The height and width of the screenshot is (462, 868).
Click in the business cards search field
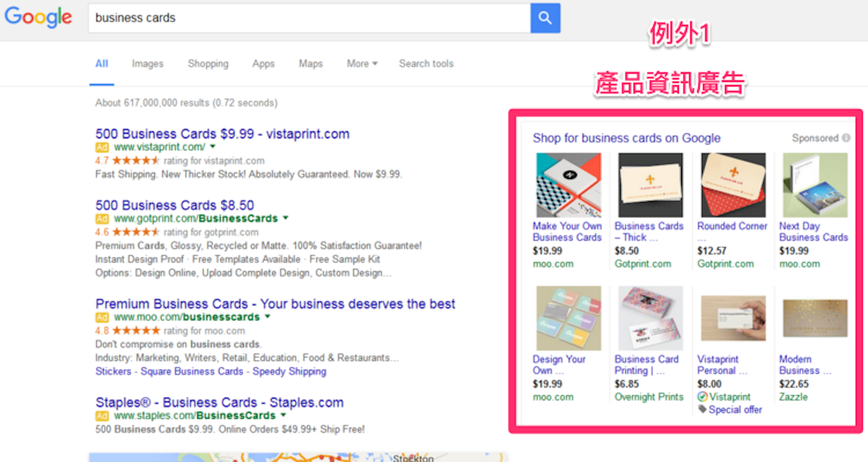pos(309,18)
